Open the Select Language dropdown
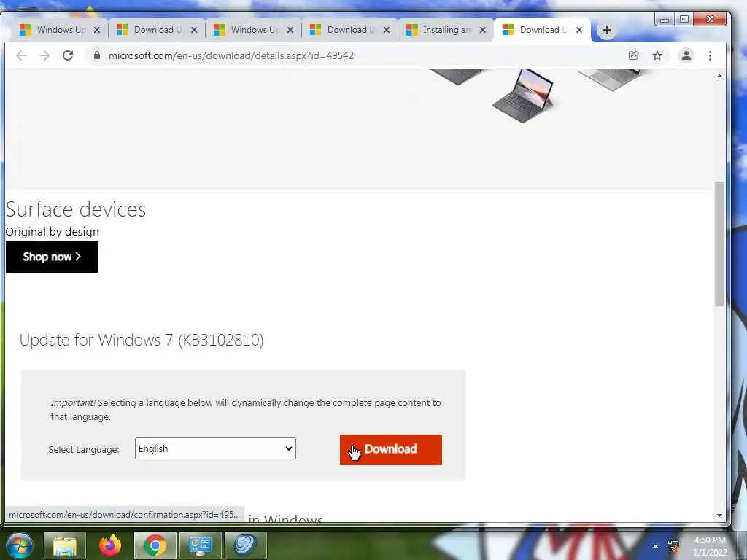This screenshot has height=560, width=747. (x=215, y=448)
